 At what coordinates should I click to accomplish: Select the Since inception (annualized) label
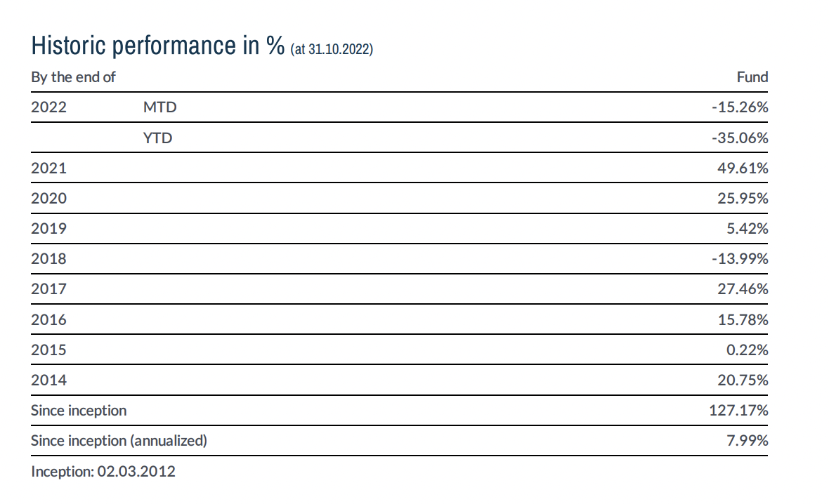[119, 441]
